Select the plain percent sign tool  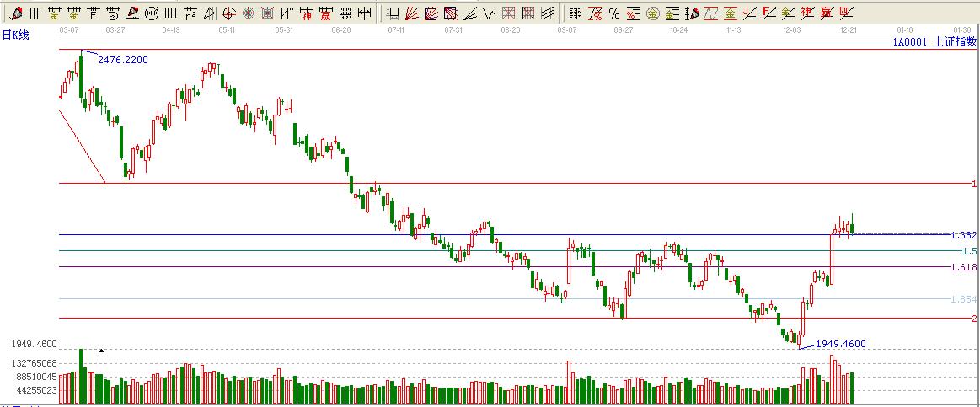click(x=613, y=13)
